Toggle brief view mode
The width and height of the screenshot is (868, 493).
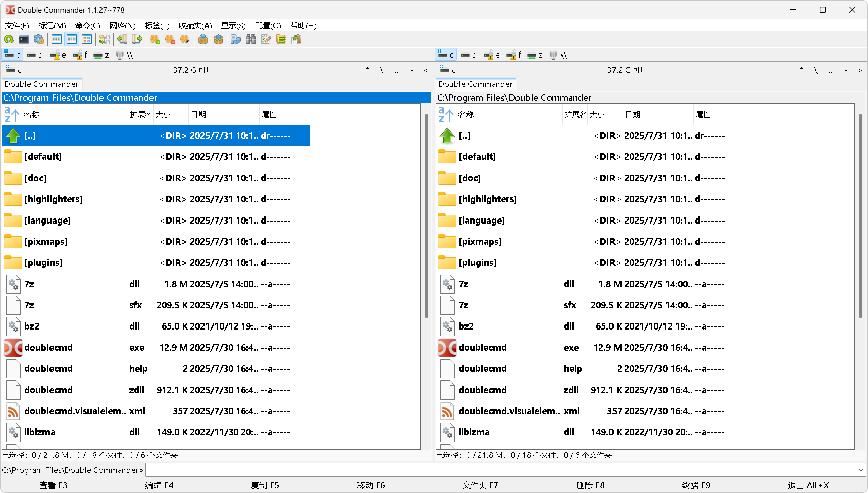coord(56,39)
